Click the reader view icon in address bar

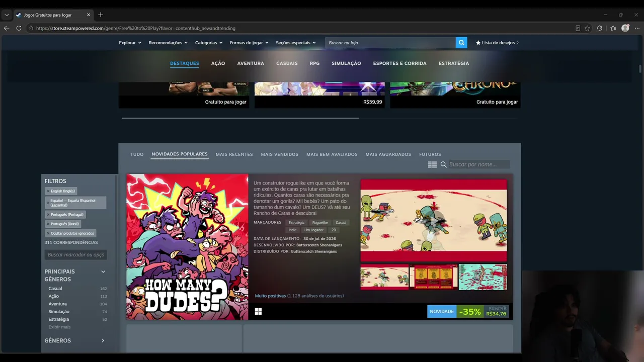click(578, 28)
